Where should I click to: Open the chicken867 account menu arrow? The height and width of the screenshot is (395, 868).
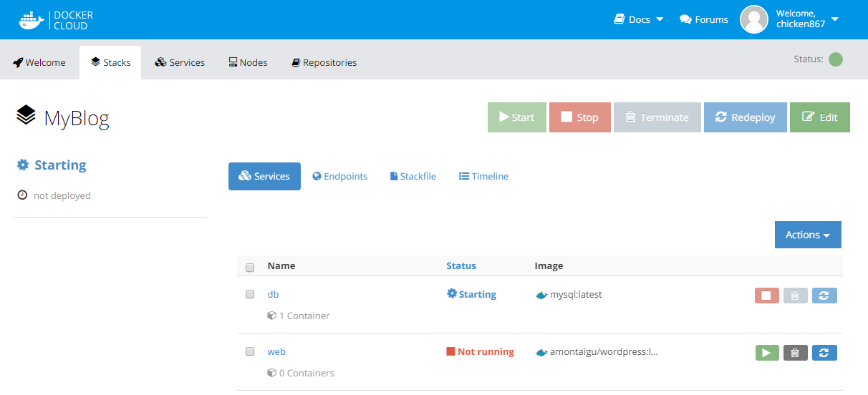tap(835, 19)
